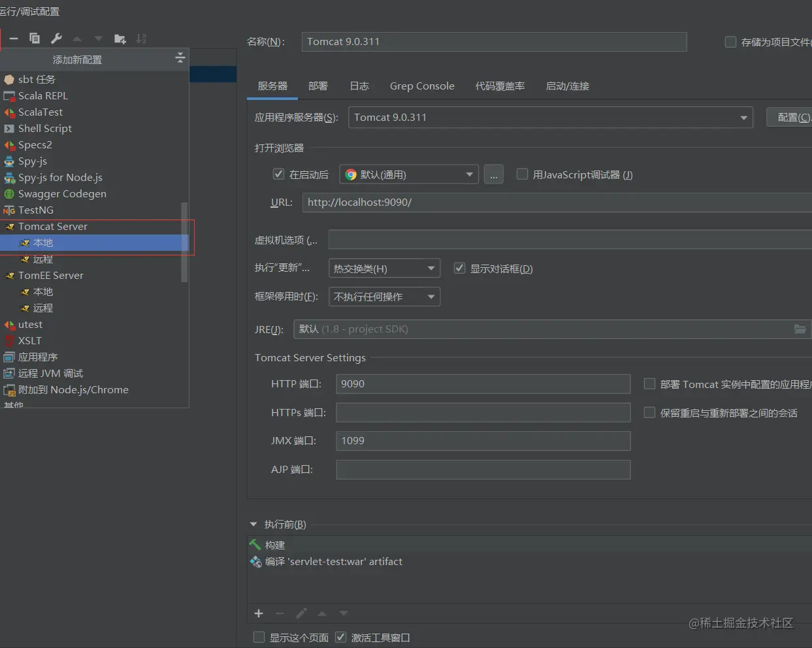Switch to the 日志 tab
Screen dimensions: 812x648
tap(359, 86)
